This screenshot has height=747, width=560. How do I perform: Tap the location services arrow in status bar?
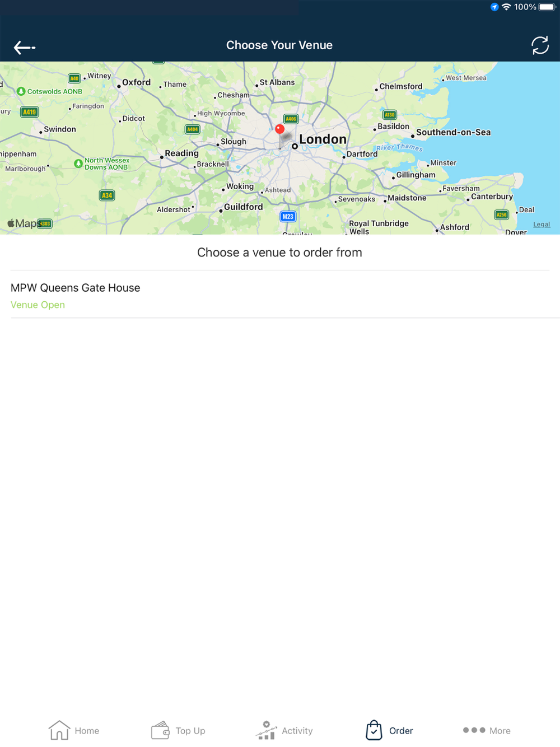[x=494, y=7]
